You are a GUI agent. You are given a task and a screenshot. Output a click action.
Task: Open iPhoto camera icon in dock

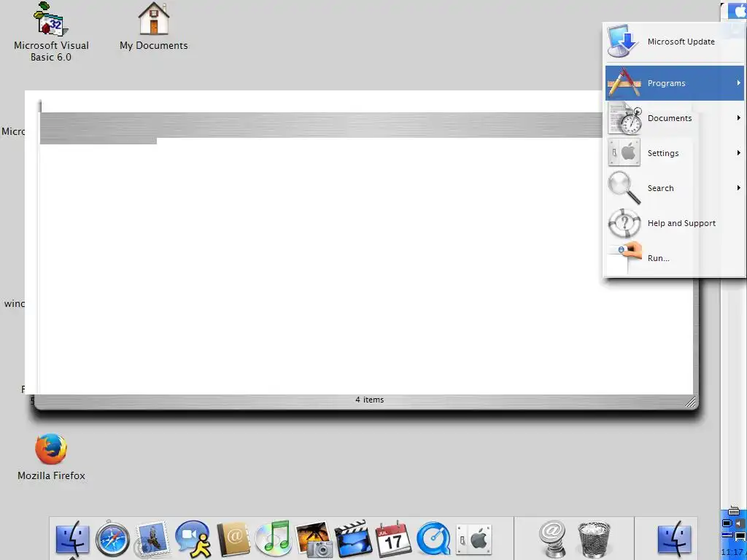coord(314,539)
